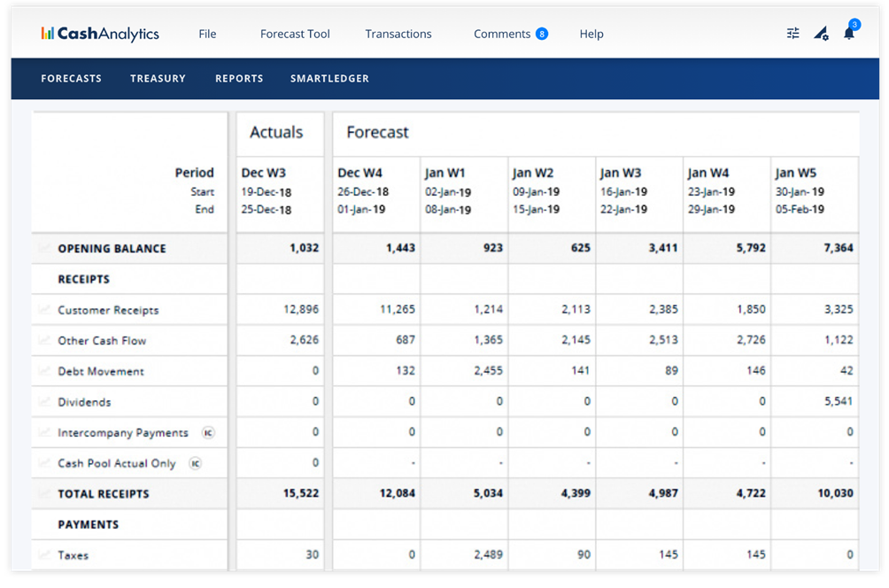889x588 pixels.
Task: Switch to the SMARTLEDGER tab
Action: (329, 78)
